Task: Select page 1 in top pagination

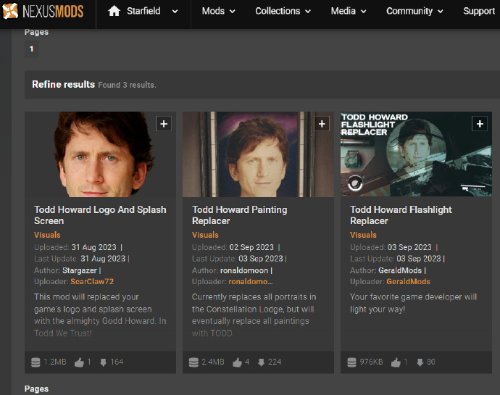Action: [31, 49]
